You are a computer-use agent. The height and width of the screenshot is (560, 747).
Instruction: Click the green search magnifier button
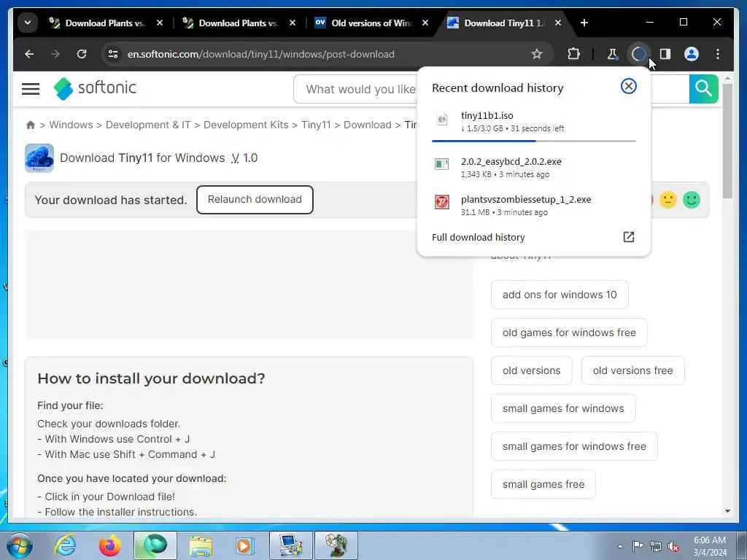pos(703,88)
